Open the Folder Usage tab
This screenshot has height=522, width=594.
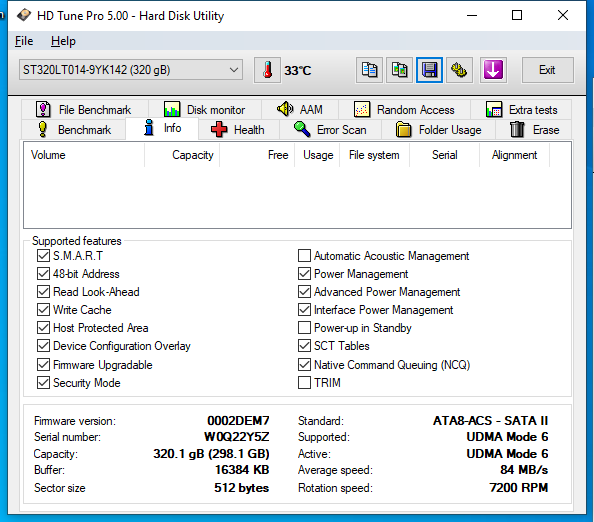click(438, 130)
